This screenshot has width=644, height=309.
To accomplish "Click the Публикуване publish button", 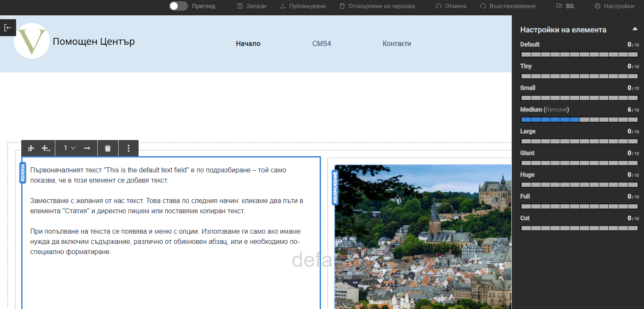I will (x=303, y=6).
